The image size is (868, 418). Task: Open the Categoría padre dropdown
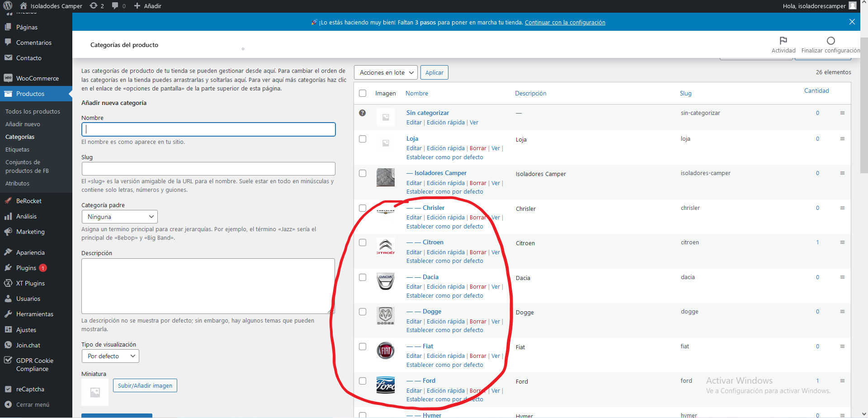point(120,217)
